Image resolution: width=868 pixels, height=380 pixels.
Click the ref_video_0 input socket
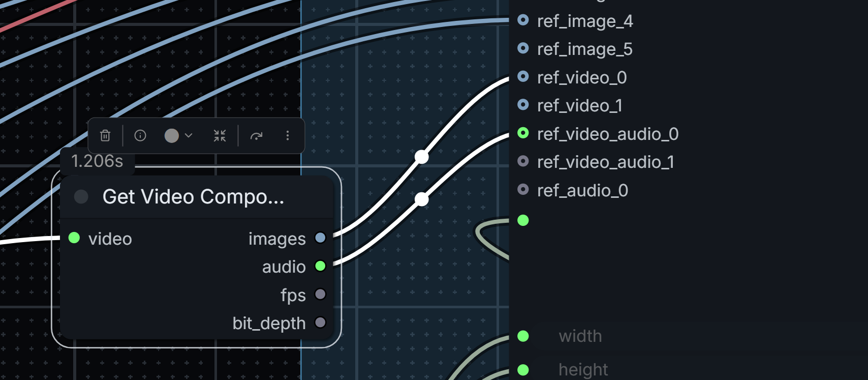(523, 76)
